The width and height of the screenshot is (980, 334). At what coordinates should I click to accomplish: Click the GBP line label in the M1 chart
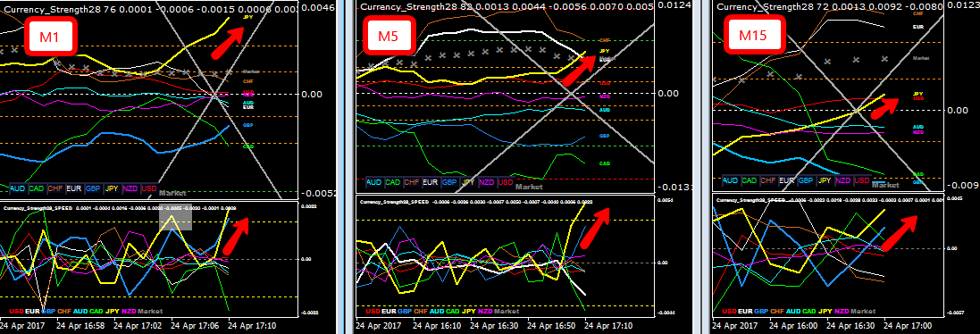pos(247,125)
